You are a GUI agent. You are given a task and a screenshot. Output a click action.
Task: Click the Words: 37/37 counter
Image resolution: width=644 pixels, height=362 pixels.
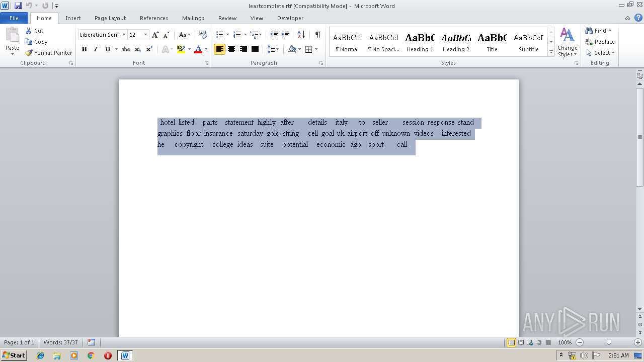[61, 342]
